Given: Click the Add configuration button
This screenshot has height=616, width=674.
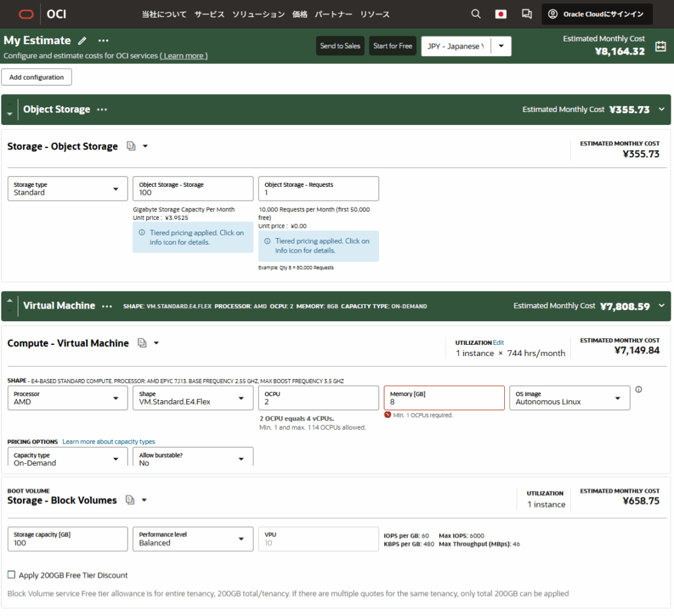Looking at the screenshot, I should pyautogui.click(x=37, y=77).
